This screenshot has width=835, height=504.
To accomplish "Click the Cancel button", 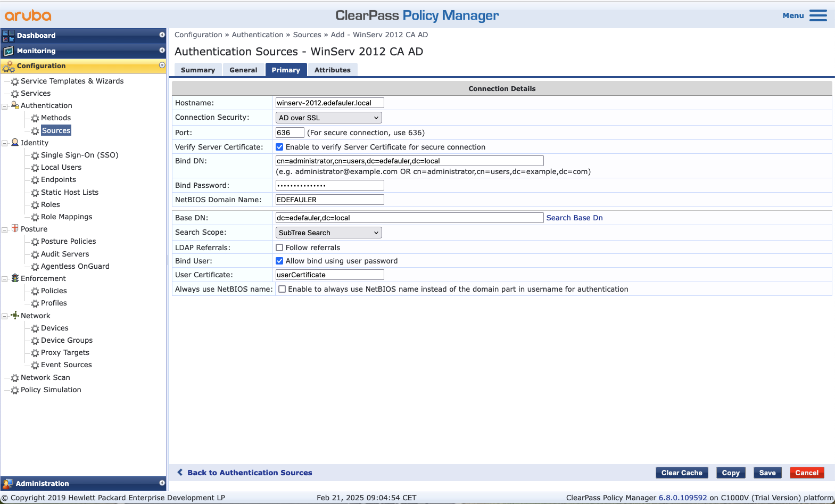I will click(x=807, y=473).
